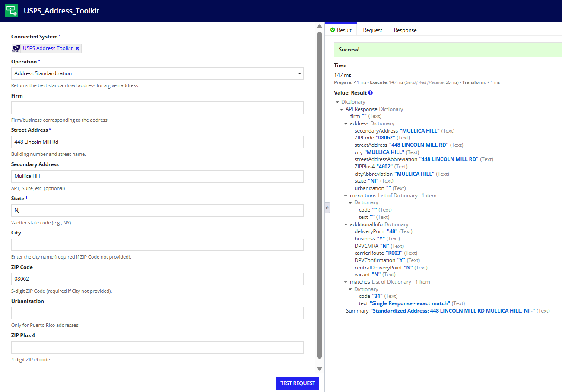Select the cityAbbreviation "MULLICA HILL" value
This screenshot has width=562, height=392.
point(415,174)
